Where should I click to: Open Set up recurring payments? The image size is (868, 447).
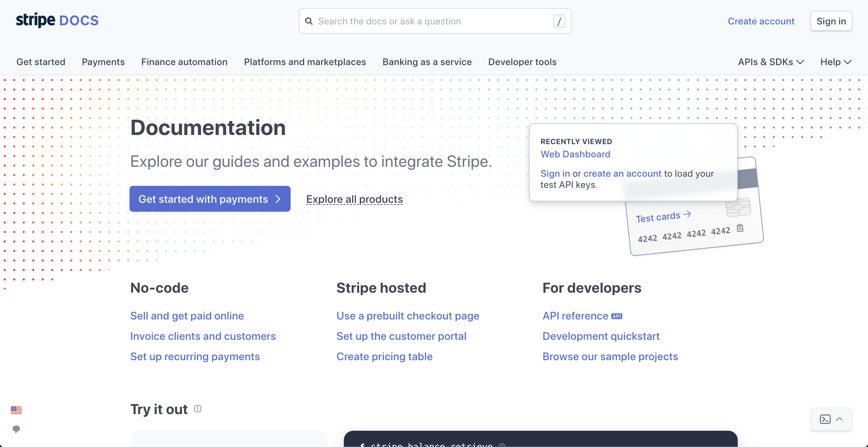[x=195, y=357]
